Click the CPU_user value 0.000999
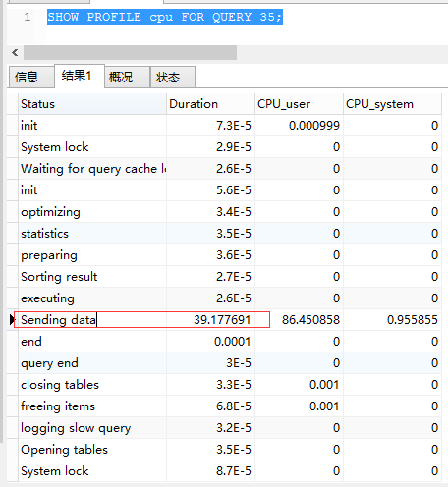 pos(314,126)
